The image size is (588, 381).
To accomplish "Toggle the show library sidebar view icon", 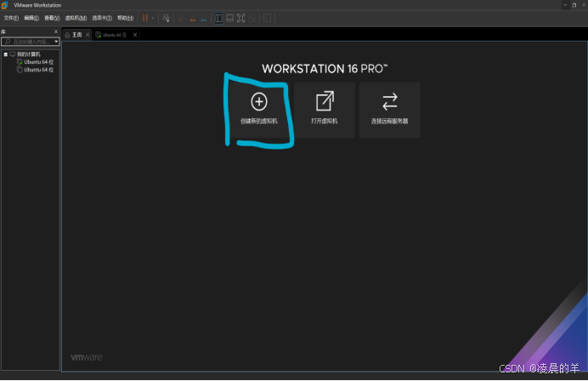I will click(x=218, y=18).
